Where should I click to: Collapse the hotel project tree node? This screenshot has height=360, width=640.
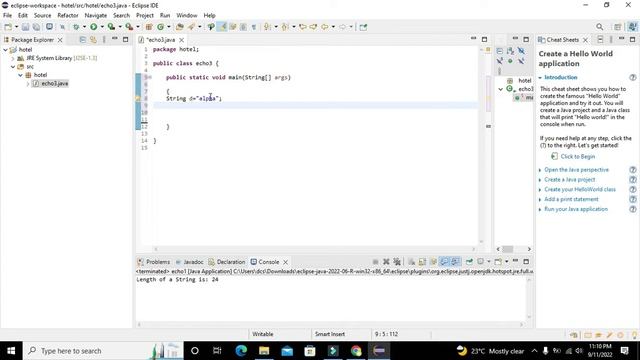tap(5, 50)
